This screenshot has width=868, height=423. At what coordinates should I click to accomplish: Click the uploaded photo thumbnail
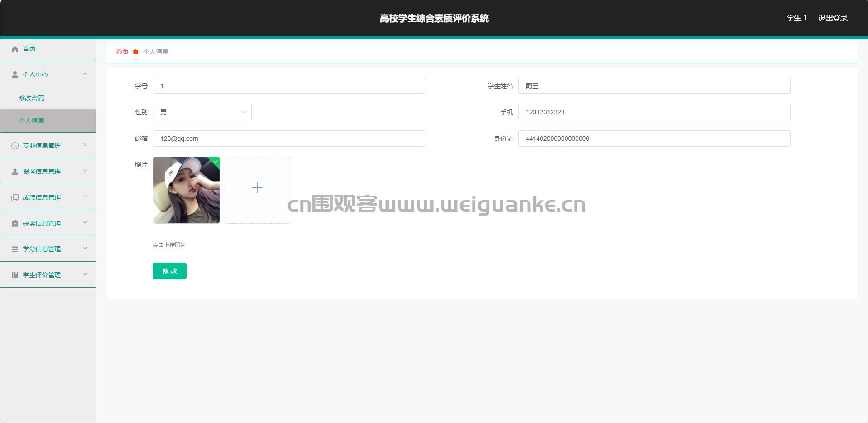[x=187, y=190]
